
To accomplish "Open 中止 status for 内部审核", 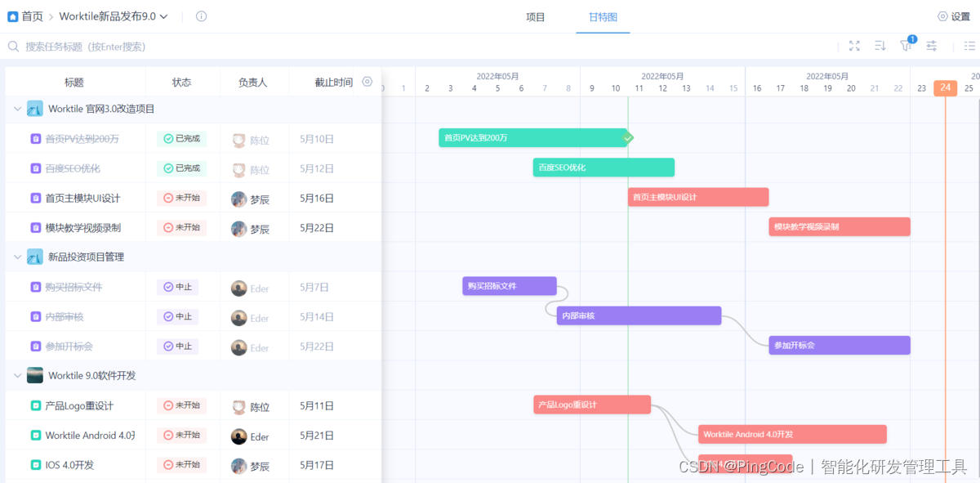I will (177, 316).
